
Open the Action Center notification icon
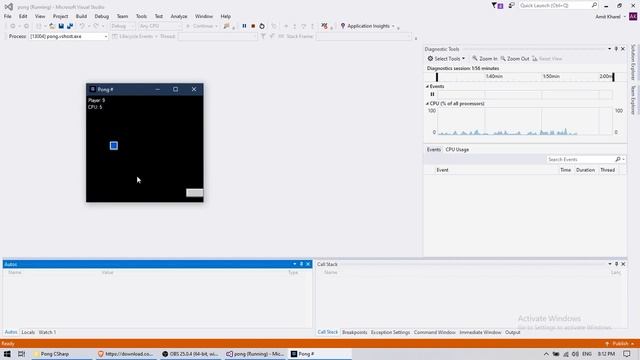click(x=627, y=354)
